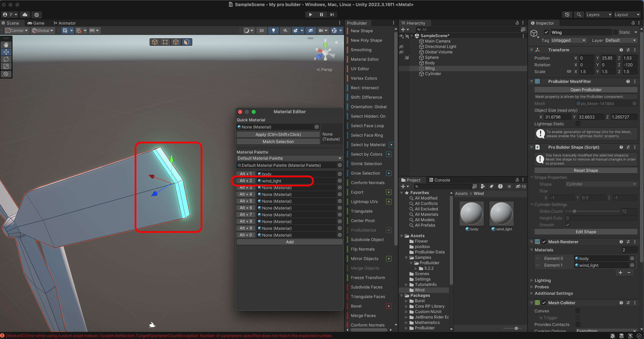Click Match Selection button
644x339 pixels.
click(x=278, y=141)
